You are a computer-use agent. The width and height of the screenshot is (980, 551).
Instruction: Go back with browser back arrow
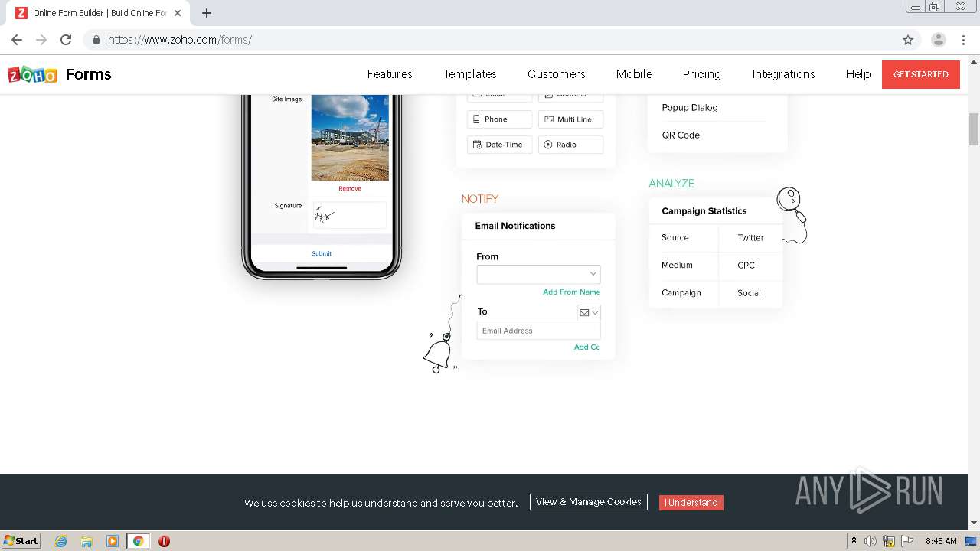pos(17,40)
